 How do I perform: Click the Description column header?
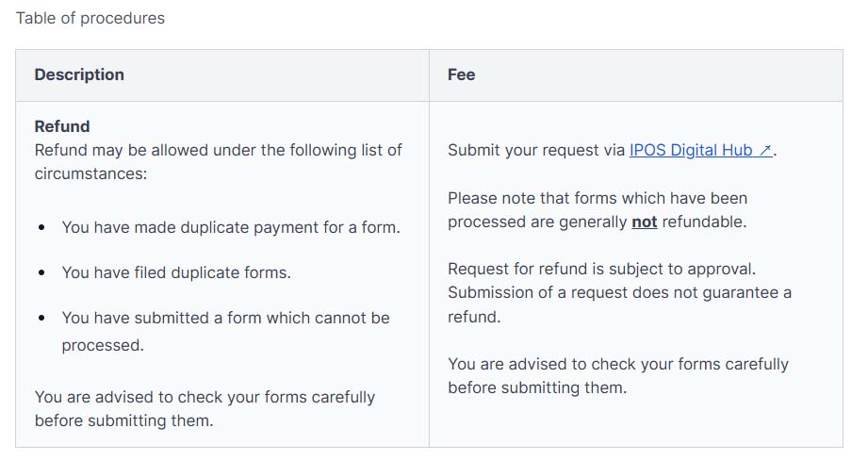pyautogui.click(x=79, y=74)
